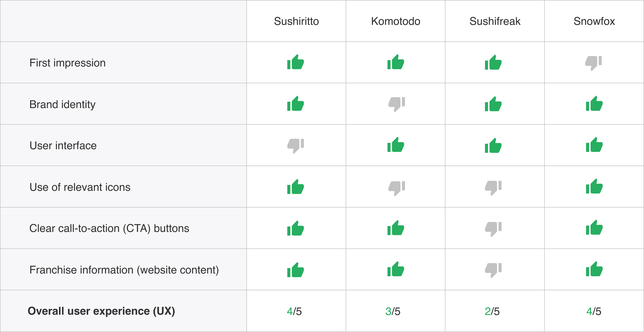Click Komotodo's 3/5 overall score

tap(393, 312)
